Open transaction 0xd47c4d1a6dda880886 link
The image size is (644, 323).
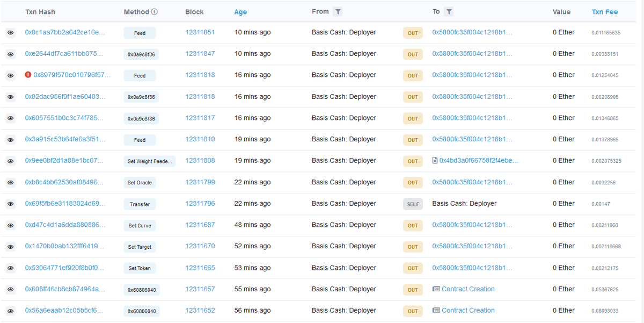point(64,225)
